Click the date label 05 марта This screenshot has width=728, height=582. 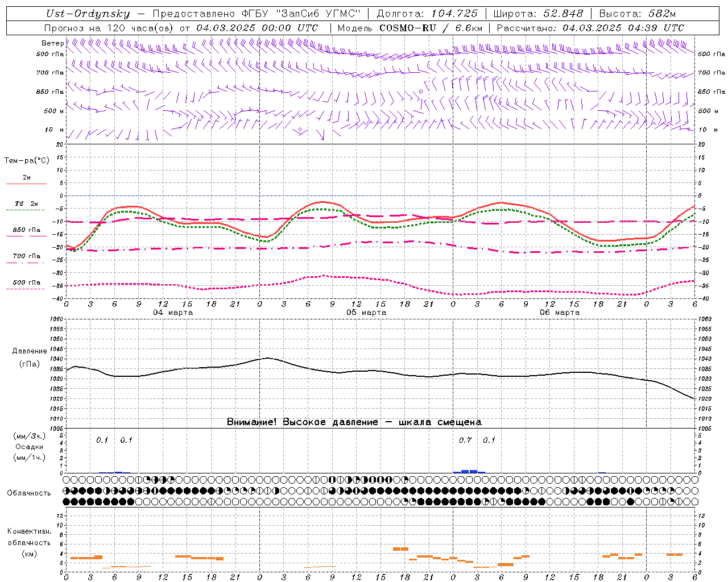(x=366, y=313)
